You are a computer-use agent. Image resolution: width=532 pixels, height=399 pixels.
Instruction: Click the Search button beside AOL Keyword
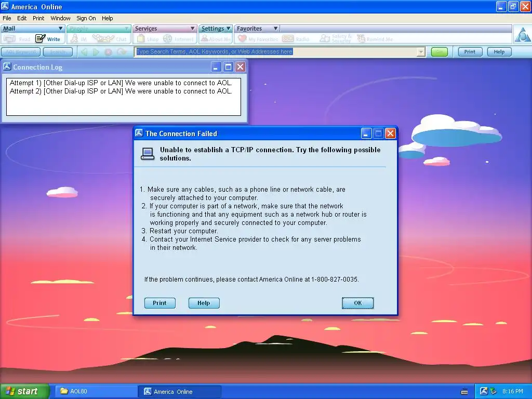(x=58, y=52)
